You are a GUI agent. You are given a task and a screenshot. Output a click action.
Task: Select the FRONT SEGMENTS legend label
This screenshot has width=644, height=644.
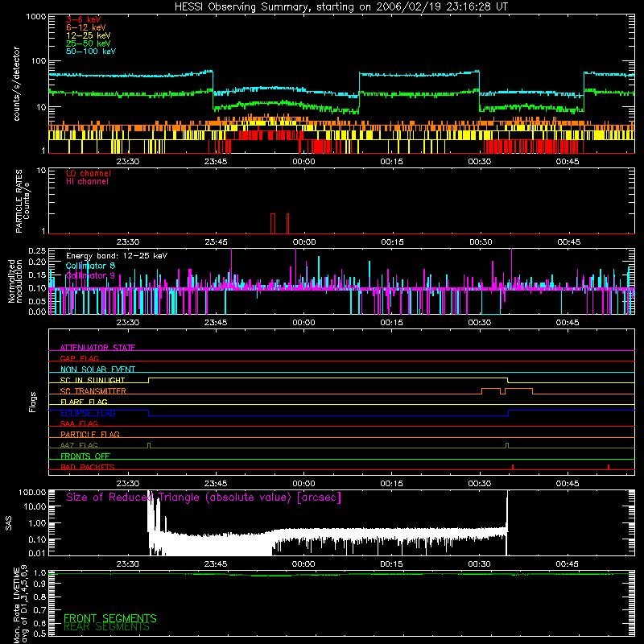coord(110,618)
